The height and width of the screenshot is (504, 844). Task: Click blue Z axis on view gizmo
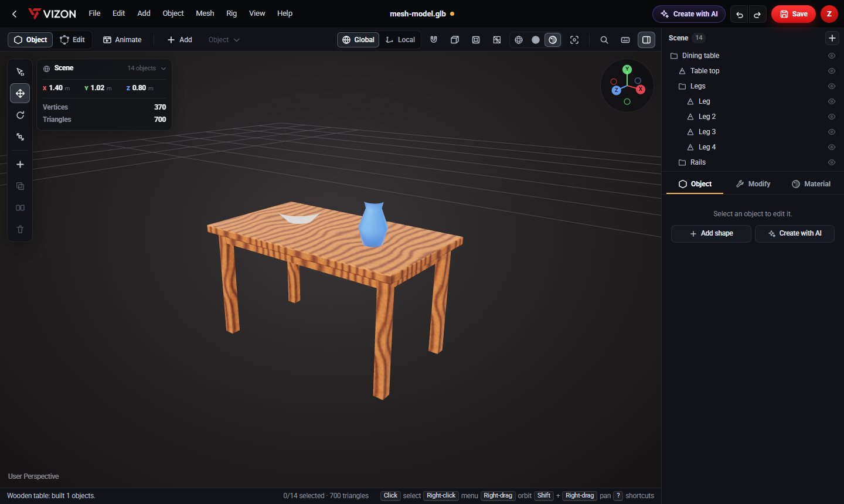(616, 90)
